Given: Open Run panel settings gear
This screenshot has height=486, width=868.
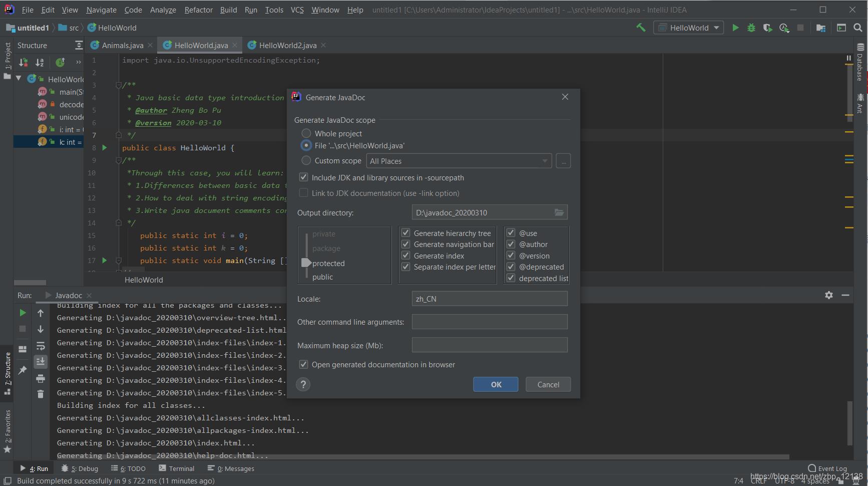Looking at the screenshot, I should coord(829,295).
